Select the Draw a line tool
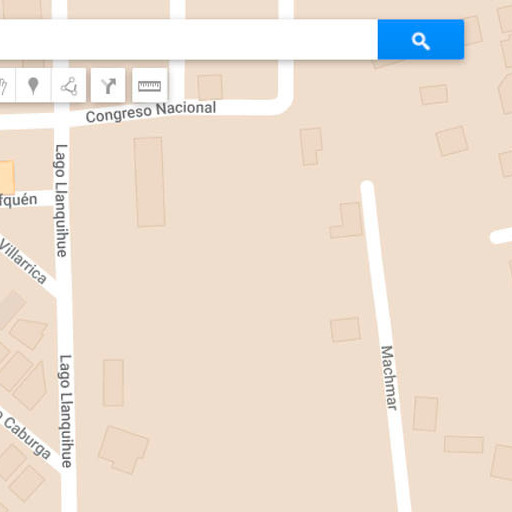 click(69, 85)
